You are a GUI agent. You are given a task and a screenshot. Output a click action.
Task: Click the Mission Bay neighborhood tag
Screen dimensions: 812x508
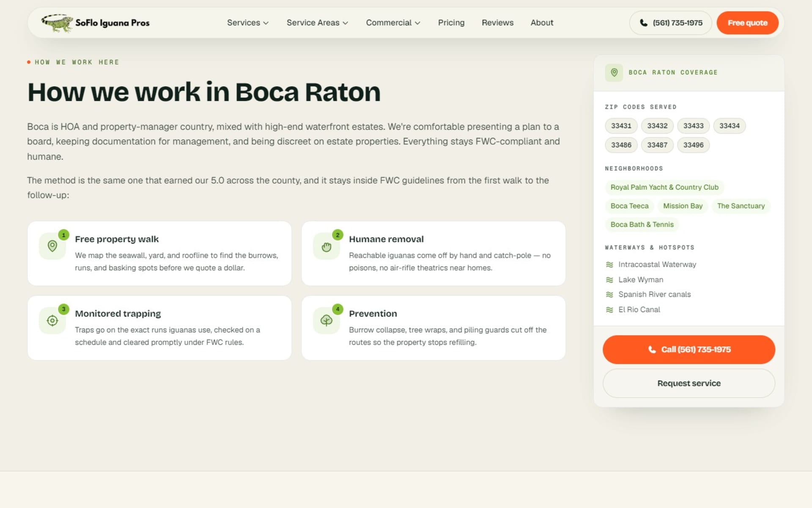pyautogui.click(x=683, y=206)
